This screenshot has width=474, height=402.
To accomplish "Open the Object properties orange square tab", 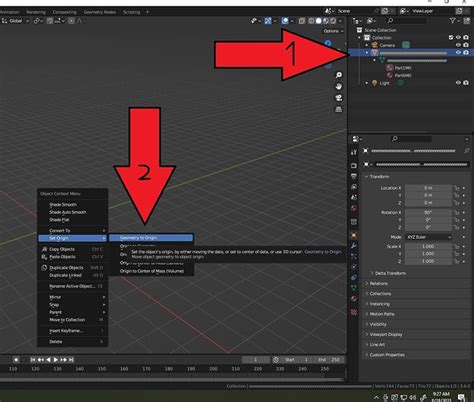I will tap(354, 235).
